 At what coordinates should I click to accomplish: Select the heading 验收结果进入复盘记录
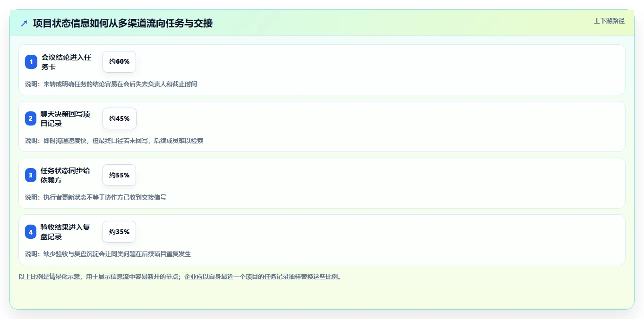pyautogui.click(x=65, y=232)
